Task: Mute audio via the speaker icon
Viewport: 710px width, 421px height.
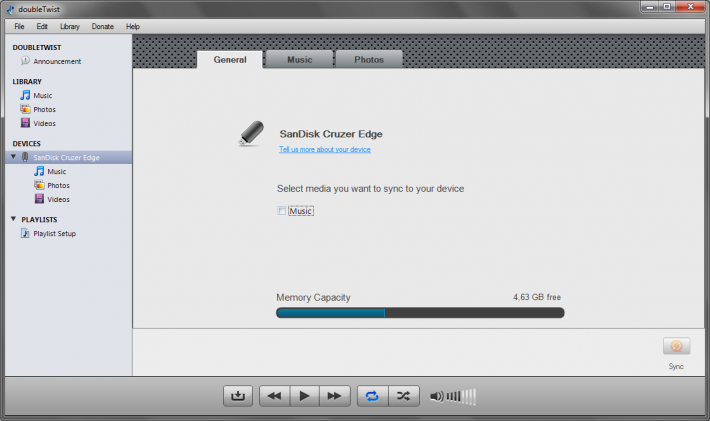Action: pos(437,397)
